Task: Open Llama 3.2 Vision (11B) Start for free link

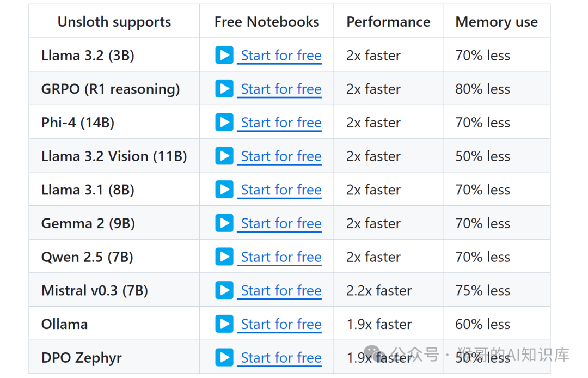Action: (281, 156)
